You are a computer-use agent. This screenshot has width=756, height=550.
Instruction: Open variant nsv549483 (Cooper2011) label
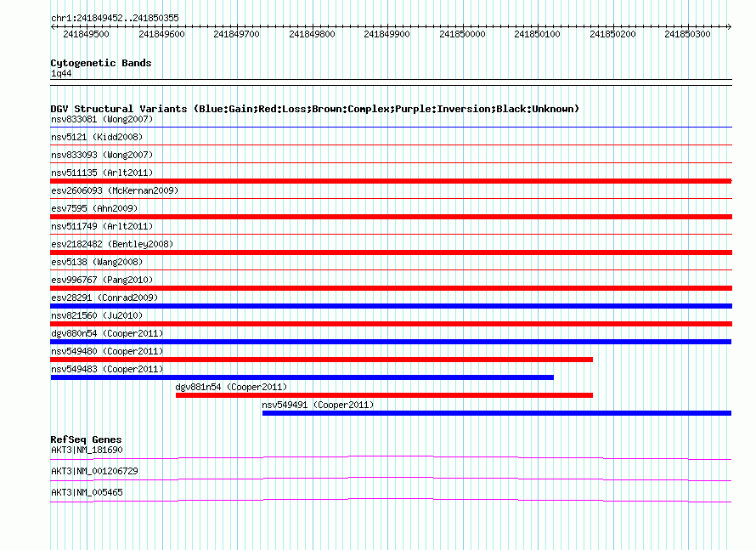(x=107, y=369)
